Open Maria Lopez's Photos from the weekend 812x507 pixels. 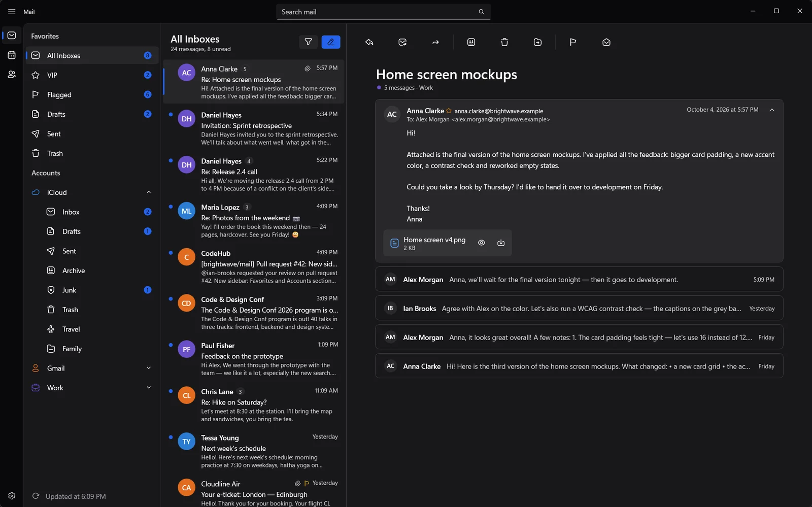[x=254, y=221]
